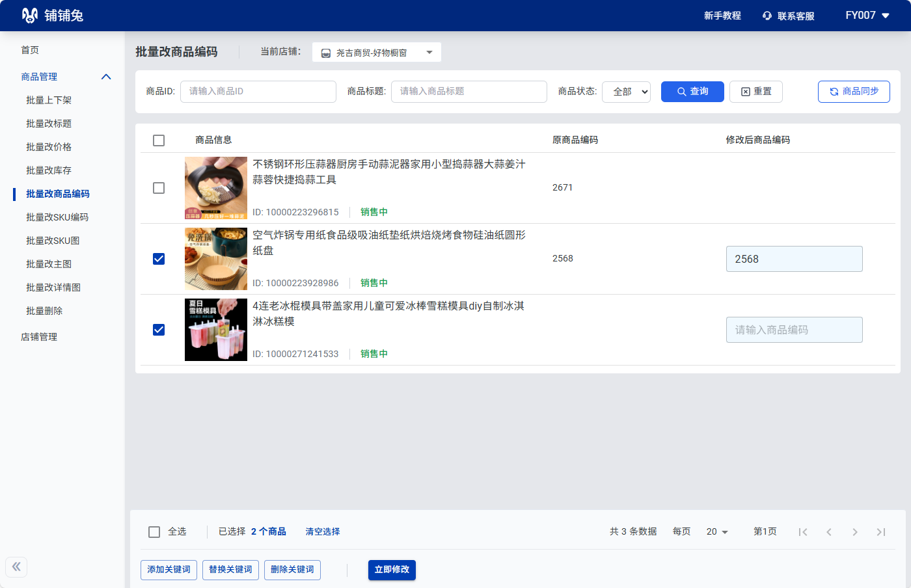911x588 pixels.
Task: Go to the next page arrow
Action: [x=855, y=532]
